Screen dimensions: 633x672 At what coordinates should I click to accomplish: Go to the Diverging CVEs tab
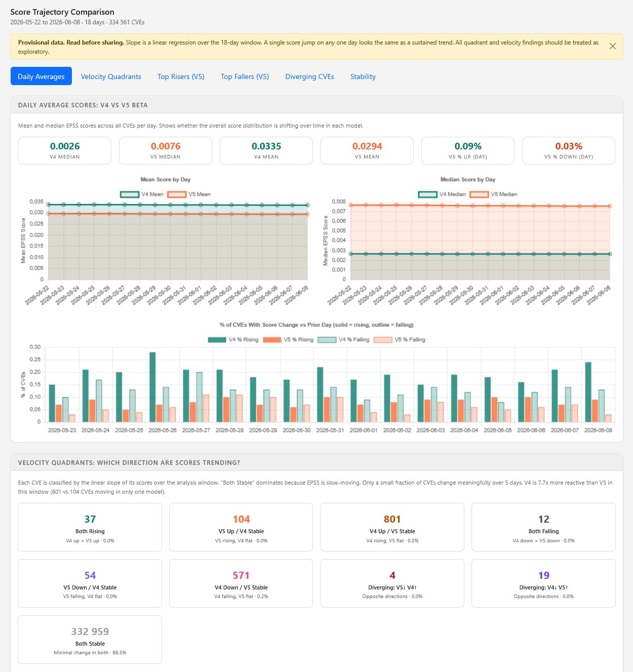(309, 76)
